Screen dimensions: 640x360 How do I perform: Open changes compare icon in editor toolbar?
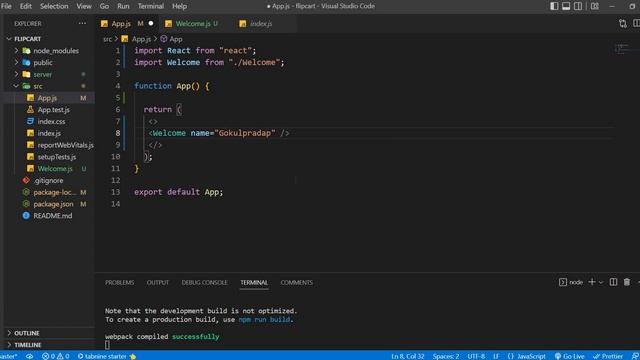point(622,24)
